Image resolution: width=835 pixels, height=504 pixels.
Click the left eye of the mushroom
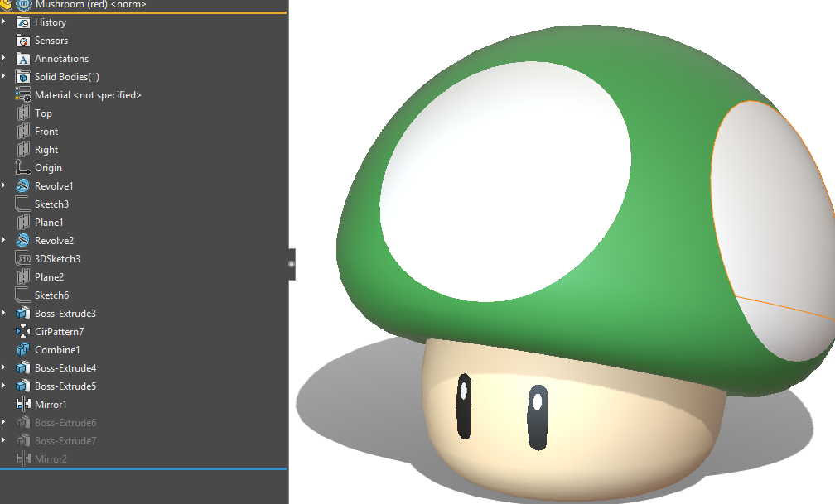click(x=465, y=406)
